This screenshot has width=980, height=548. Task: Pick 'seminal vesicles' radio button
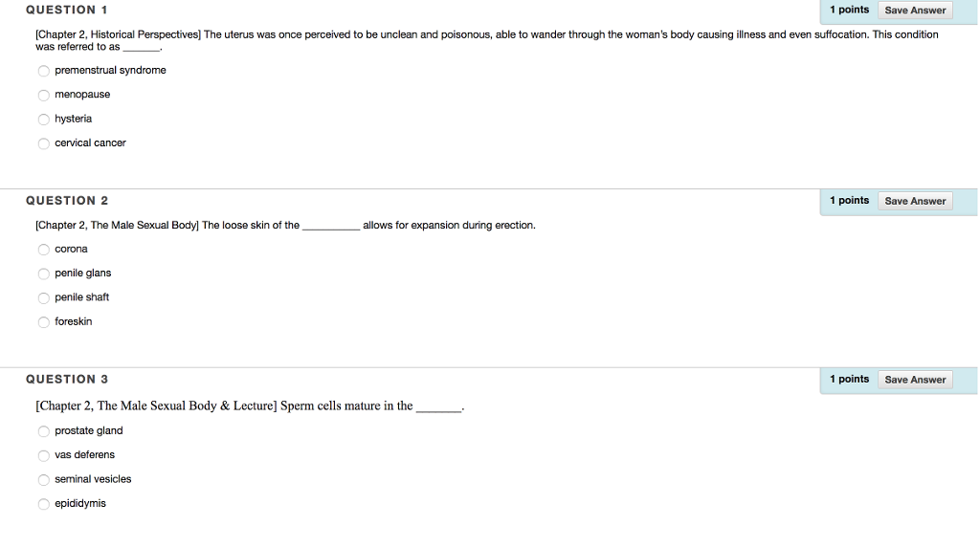pos(43,480)
